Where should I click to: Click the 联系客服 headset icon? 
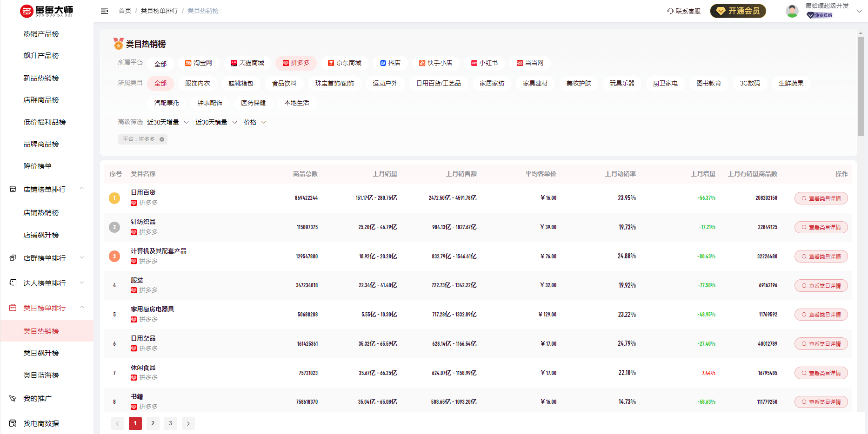point(670,11)
